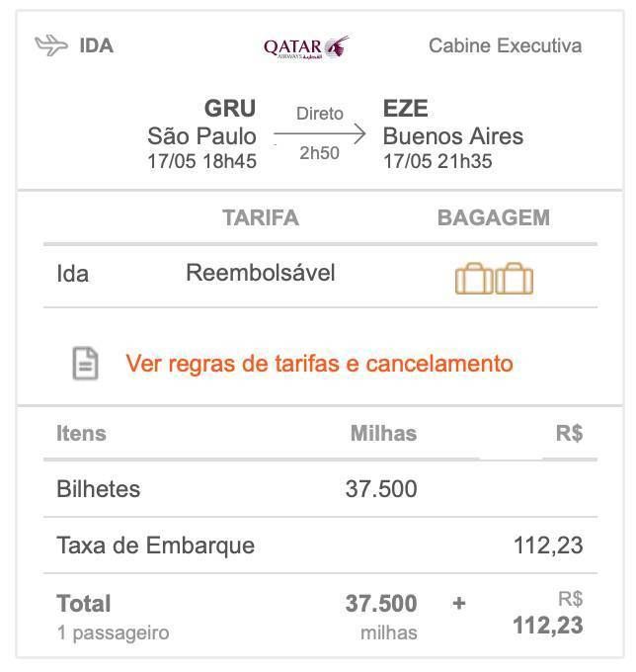Click the 1 passageiro text
Screen dimensions: 636x672
(113, 633)
